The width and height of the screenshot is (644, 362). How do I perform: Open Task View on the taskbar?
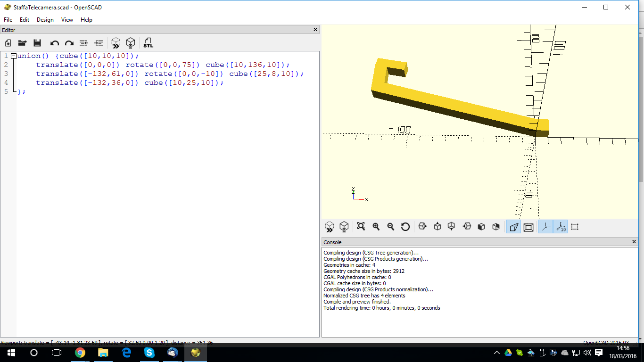tap(57, 353)
